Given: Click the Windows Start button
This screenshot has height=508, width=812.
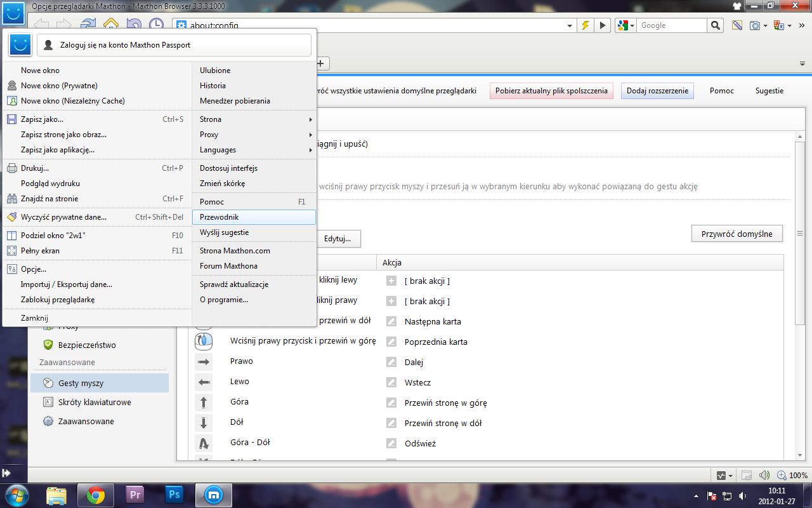Looking at the screenshot, I should click(18, 495).
